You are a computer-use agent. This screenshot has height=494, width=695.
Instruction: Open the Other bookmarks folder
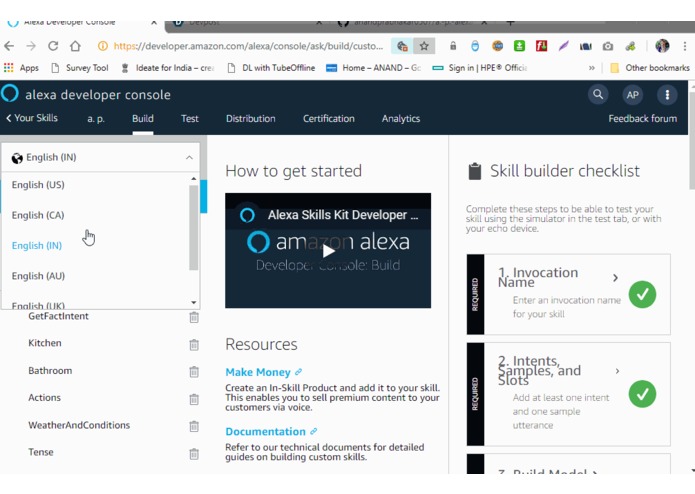(x=650, y=68)
